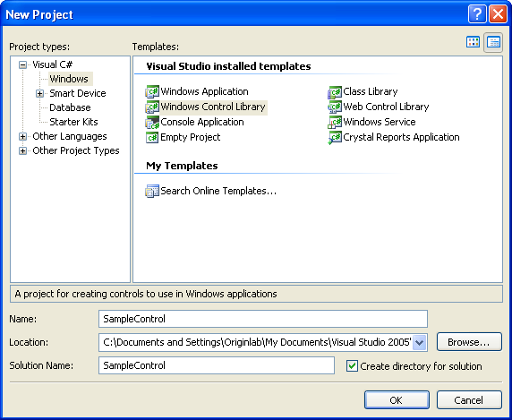512x420 pixels.
Task: Click the Console Application template text
Action: coord(202,122)
